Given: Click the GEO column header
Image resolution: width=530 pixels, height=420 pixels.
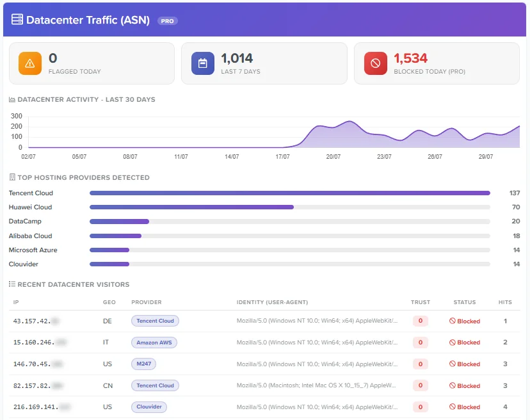Looking at the screenshot, I should (x=109, y=302).
